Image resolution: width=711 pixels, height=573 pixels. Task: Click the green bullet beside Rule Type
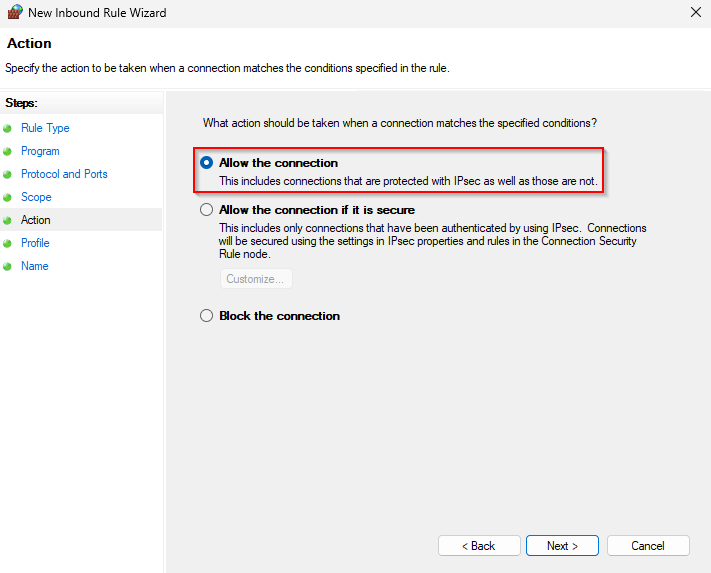click(x=8, y=129)
